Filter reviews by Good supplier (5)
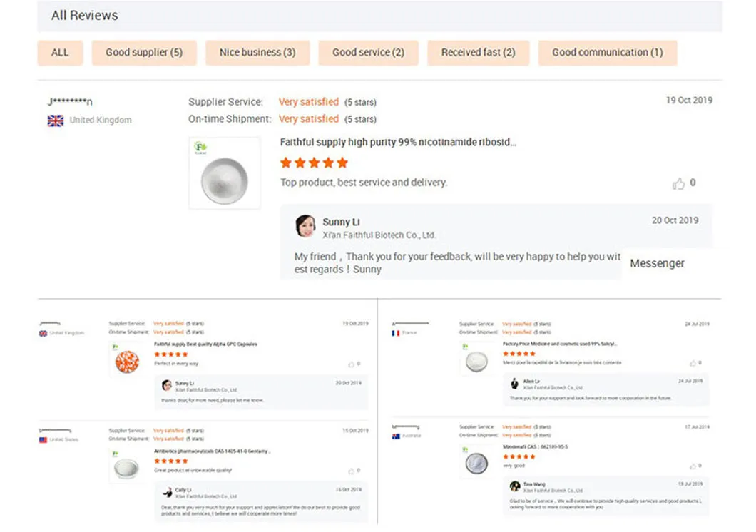Viewport: 756px width, 532px height. click(x=144, y=53)
